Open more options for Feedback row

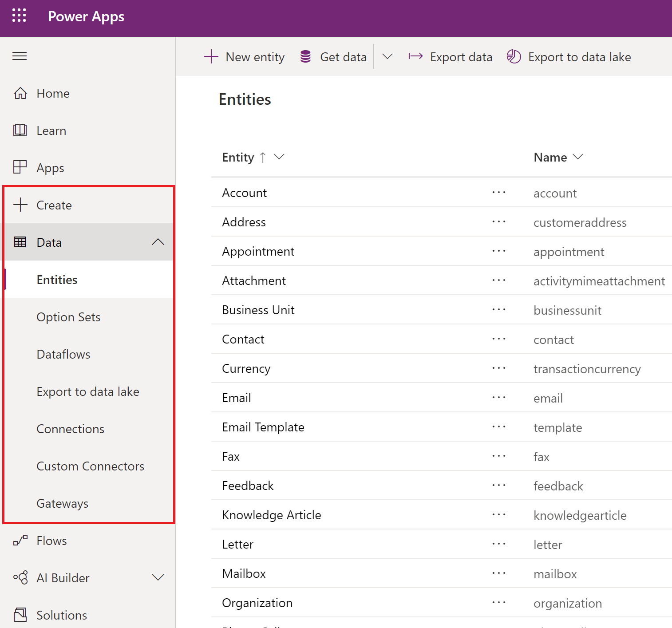click(499, 486)
